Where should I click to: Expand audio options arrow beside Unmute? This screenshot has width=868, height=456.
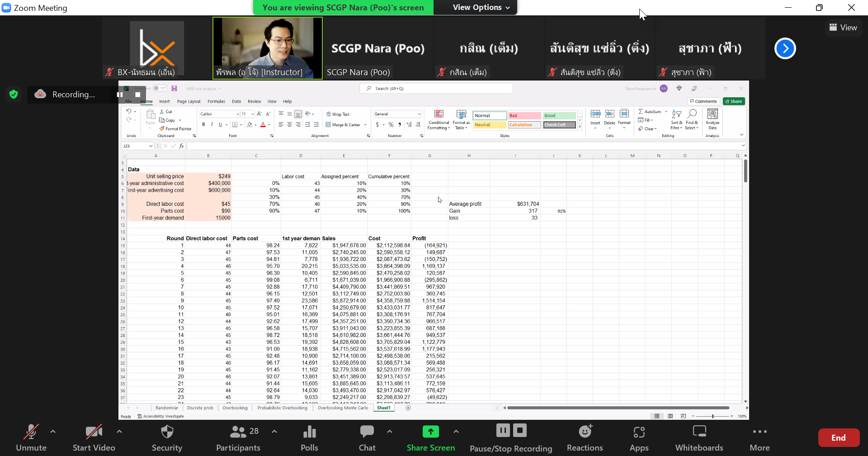[x=53, y=432]
